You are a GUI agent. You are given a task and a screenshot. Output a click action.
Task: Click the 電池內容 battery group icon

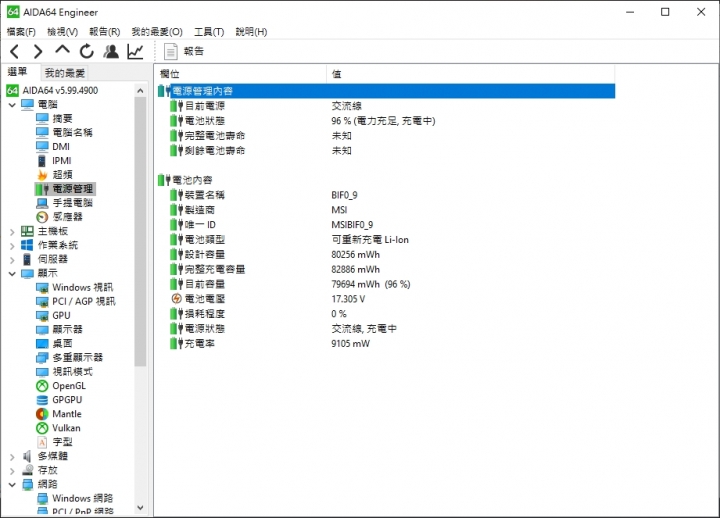[x=164, y=180]
